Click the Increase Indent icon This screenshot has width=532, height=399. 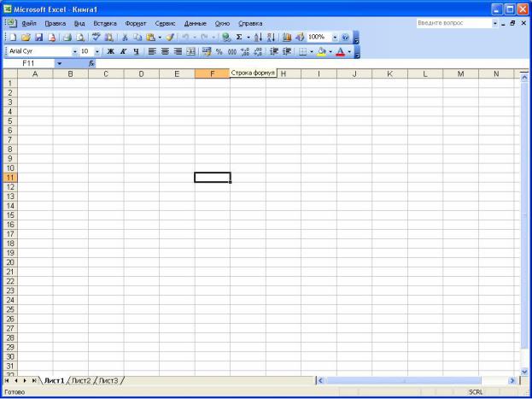pos(287,51)
